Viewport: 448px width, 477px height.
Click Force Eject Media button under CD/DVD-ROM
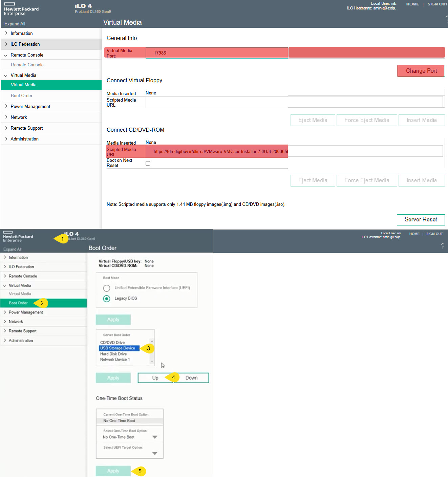(367, 180)
